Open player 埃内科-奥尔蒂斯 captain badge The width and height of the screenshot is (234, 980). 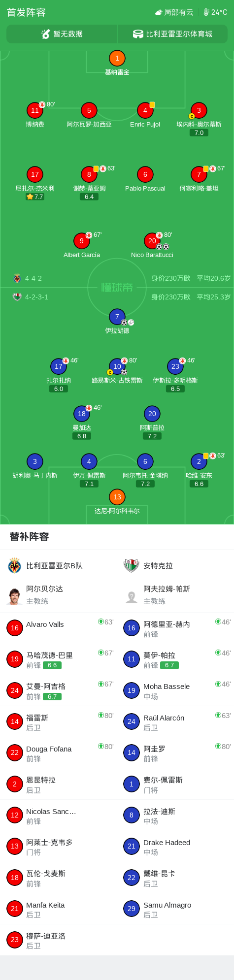click(x=192, y=116)
